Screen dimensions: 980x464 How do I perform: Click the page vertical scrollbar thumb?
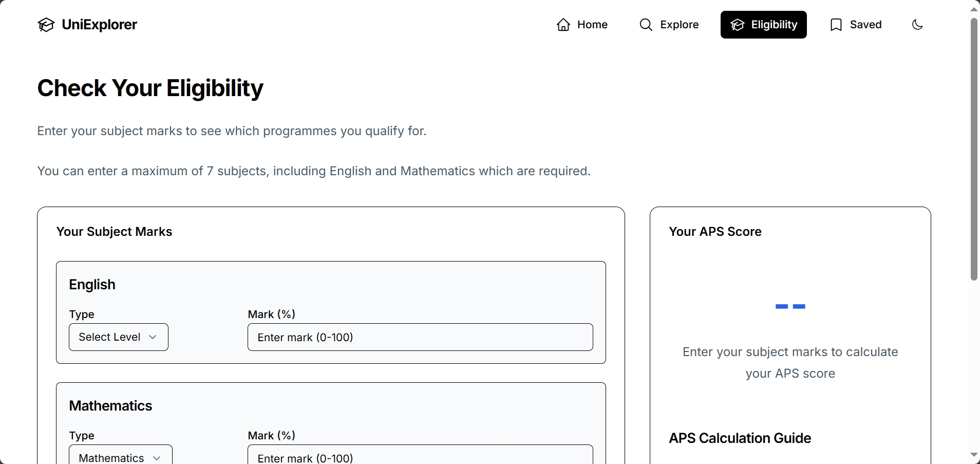(974, 149)
